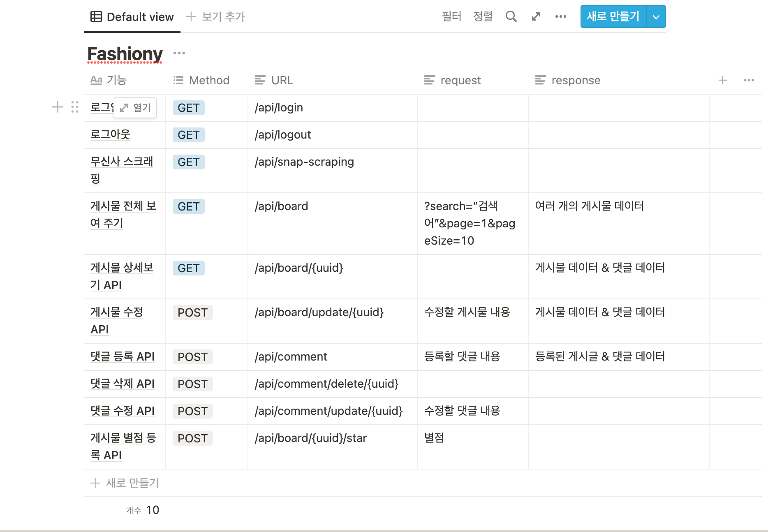Add row plus icon beside 로그인 row
This screenshot has width=768, height=532.
point(58,107)
